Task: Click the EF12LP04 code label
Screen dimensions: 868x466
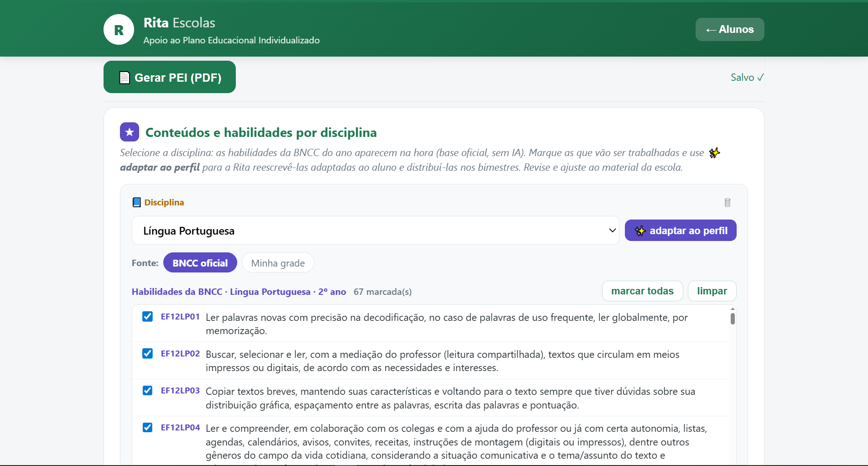Action: tap(180, 428)
